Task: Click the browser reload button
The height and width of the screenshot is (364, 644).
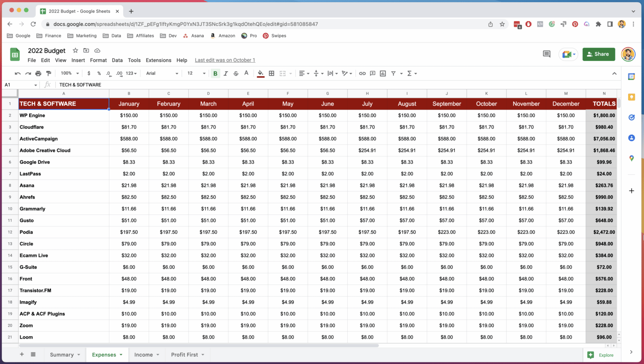Action: pos(33,24)
